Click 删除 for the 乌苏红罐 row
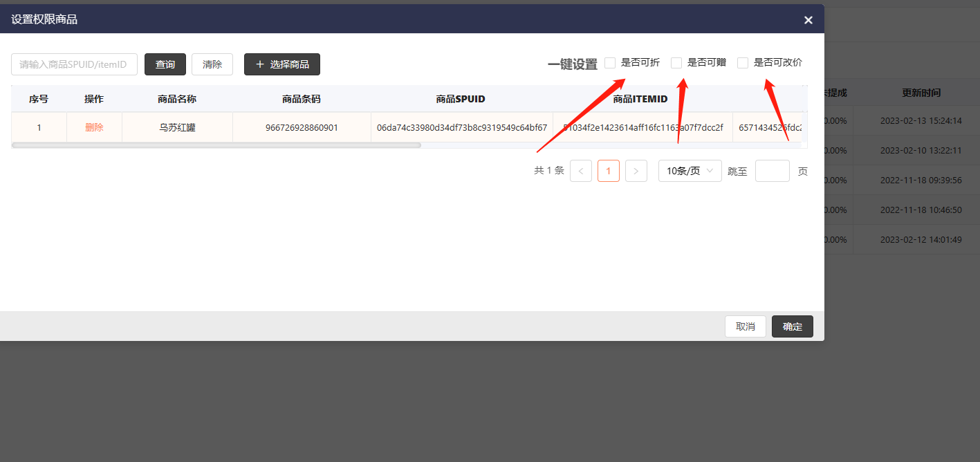This screenshot has height=462, width=980. (94, 127)
